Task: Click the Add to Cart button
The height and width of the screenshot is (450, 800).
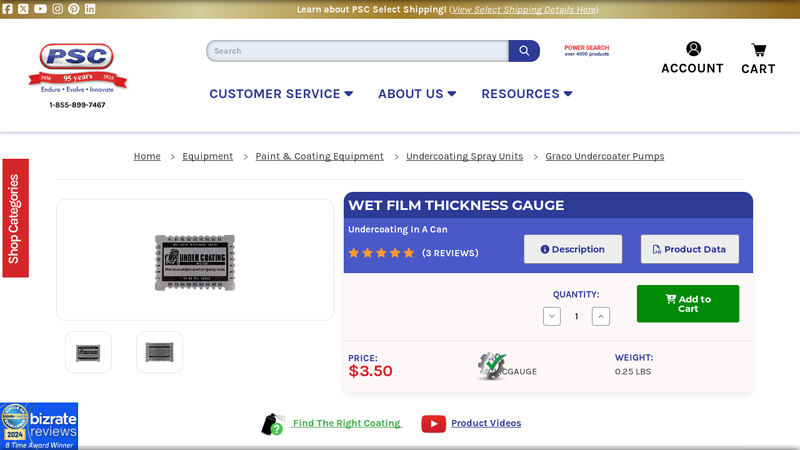Action: (x=688, y=304)
